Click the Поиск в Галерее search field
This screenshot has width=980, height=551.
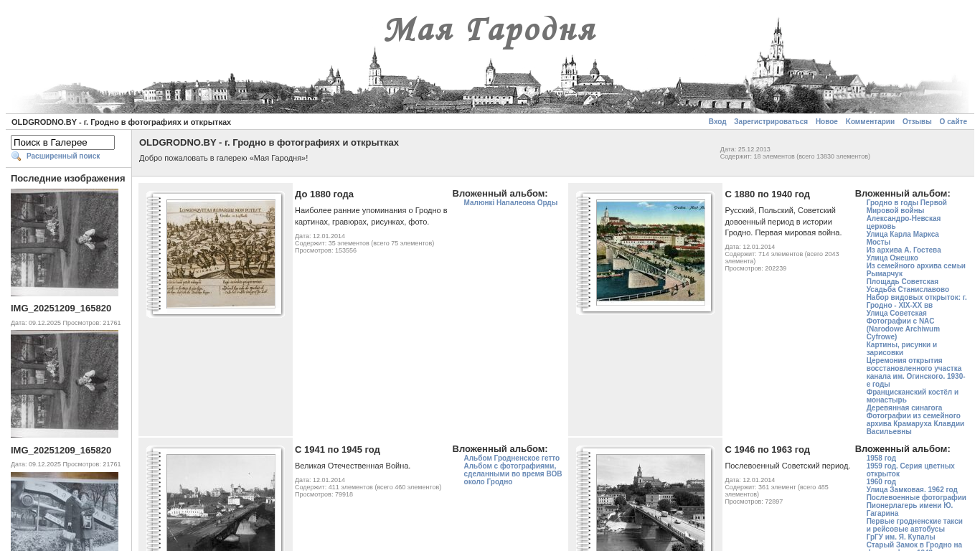click(62, 143)
